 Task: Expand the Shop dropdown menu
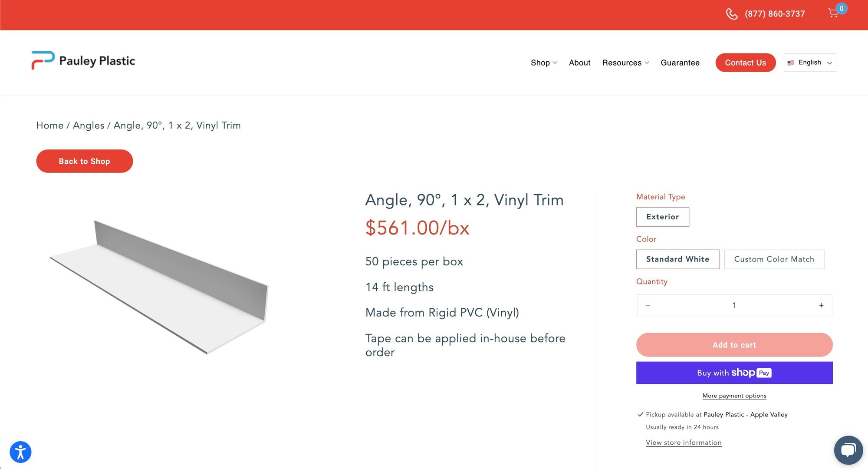click(543, 63)
